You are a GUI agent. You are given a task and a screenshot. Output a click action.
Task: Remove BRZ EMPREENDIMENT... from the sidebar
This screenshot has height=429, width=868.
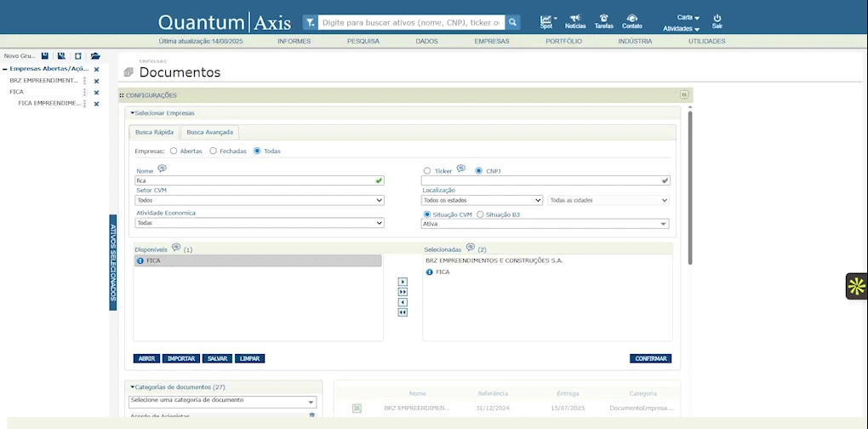96,82
